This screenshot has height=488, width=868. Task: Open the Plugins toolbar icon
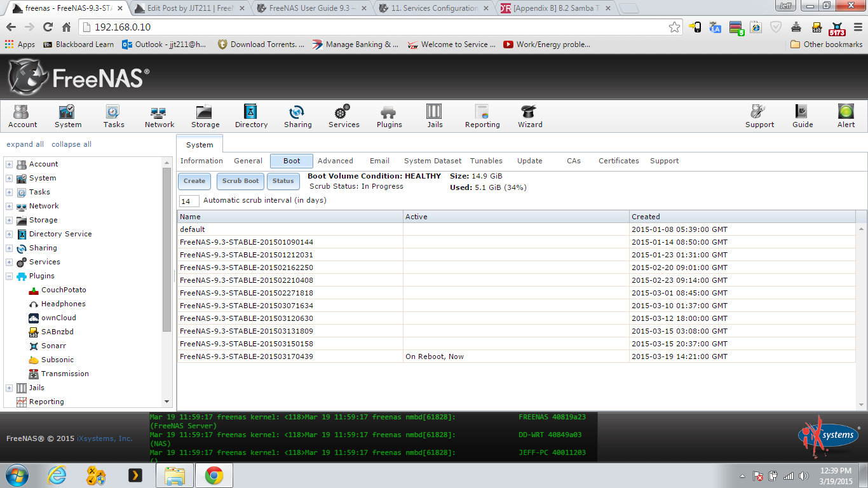tap(389, 116)
